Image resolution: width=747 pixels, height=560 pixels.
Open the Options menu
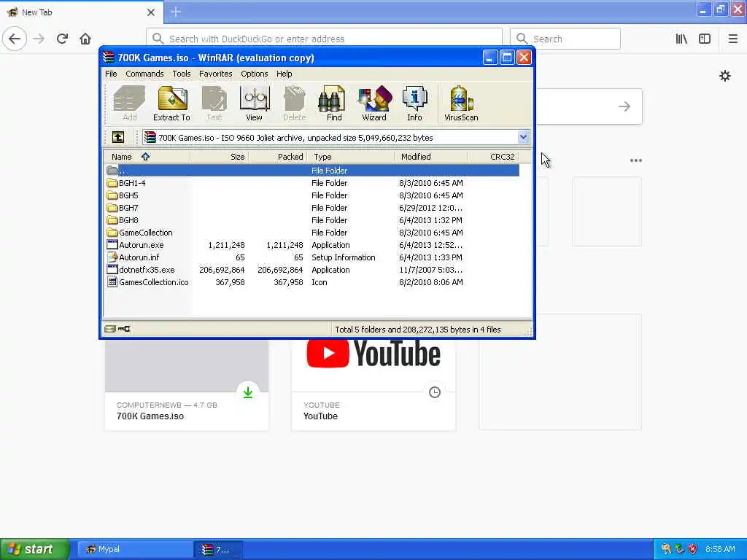point(254,74)
